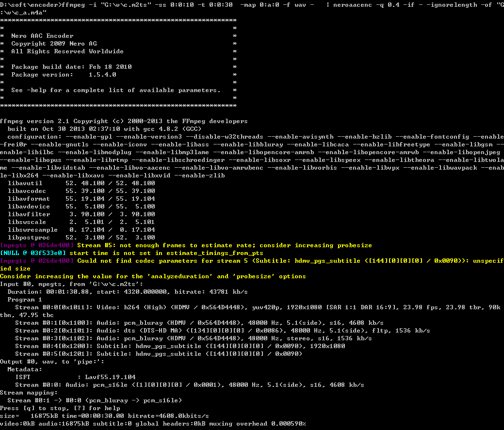Select 'Copyright 2009 Nero AG' text

click(54, 43)
